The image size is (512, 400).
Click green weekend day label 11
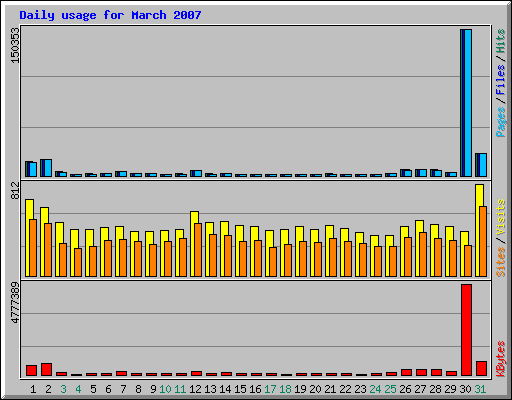[180, 389]
